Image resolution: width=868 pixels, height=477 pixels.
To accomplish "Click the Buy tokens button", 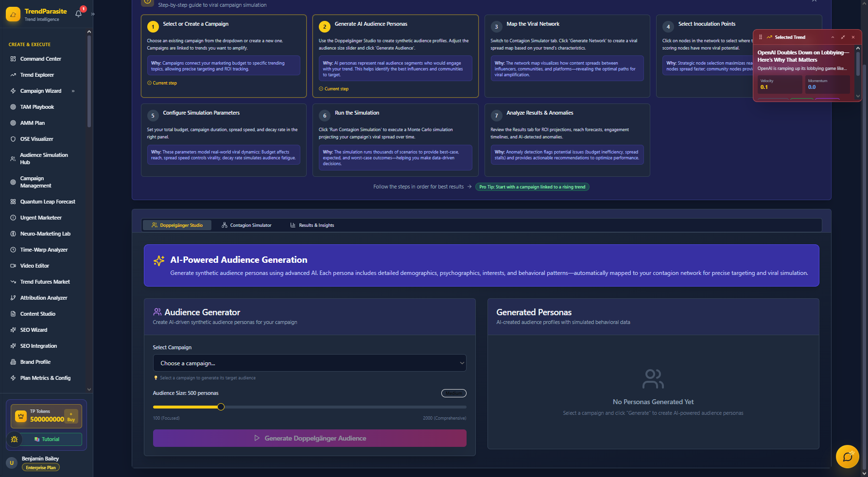I will tap(71, 417).
